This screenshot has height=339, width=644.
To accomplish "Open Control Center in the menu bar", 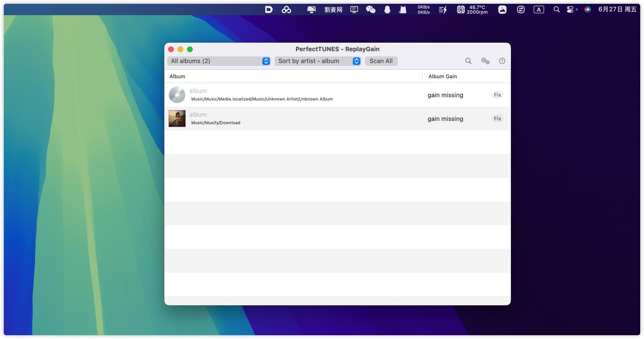I will (570, 9).
